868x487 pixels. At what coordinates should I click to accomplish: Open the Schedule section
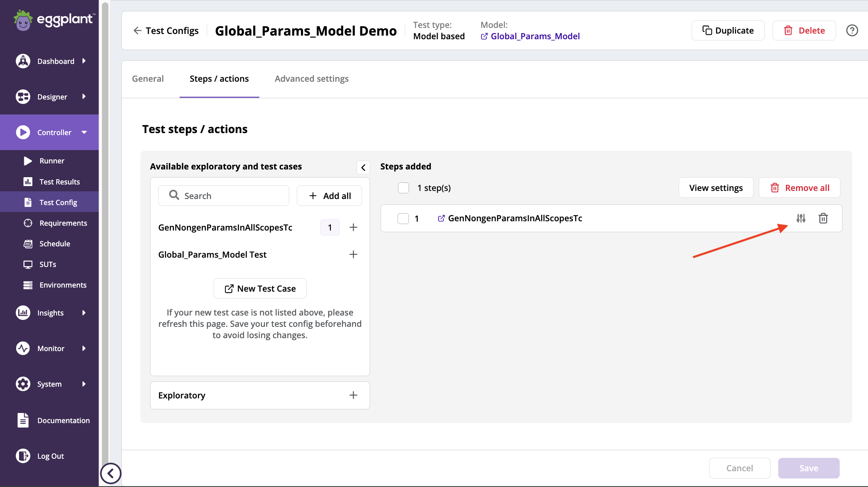[55, 243]
